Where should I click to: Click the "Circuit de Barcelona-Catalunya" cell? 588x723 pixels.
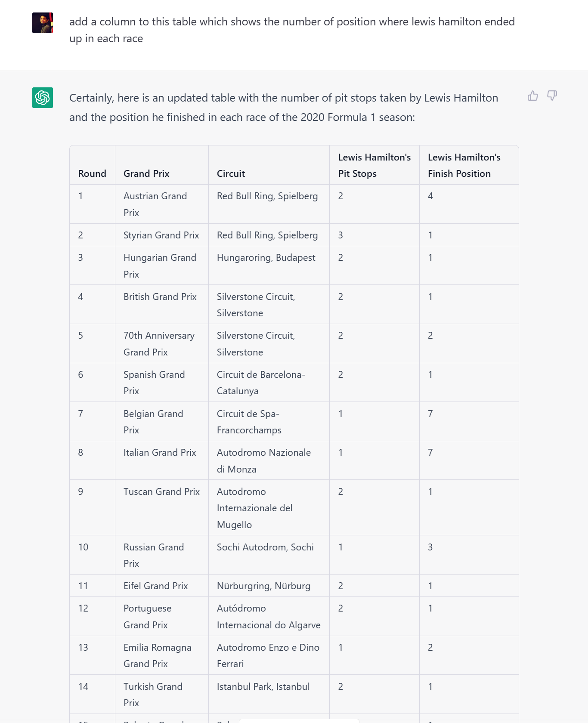261,383
